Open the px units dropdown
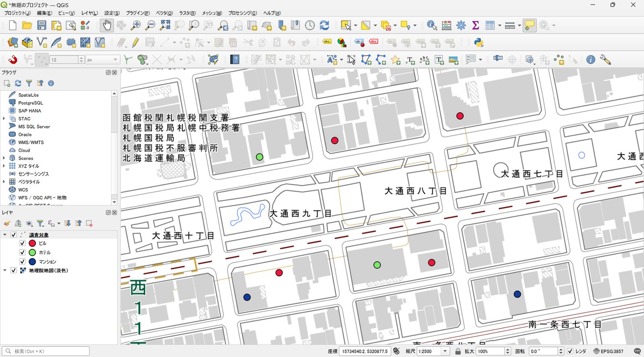This screenshot has height=357, width=644. tap(103, 60)
